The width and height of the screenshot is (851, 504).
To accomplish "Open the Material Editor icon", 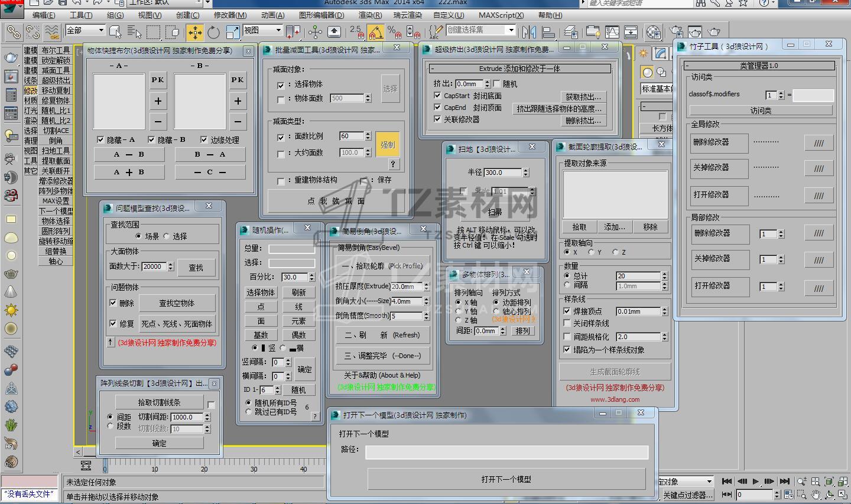I will [653, 32].
